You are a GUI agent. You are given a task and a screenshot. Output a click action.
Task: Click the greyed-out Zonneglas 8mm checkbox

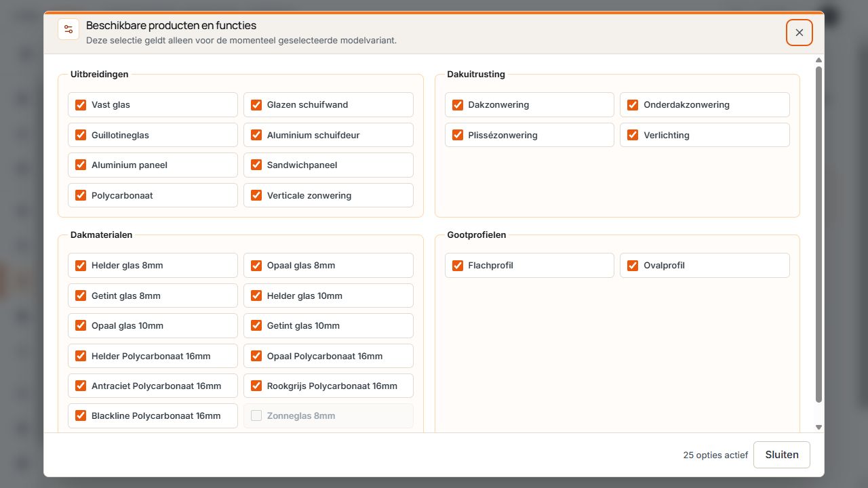(x=256, y=415)
